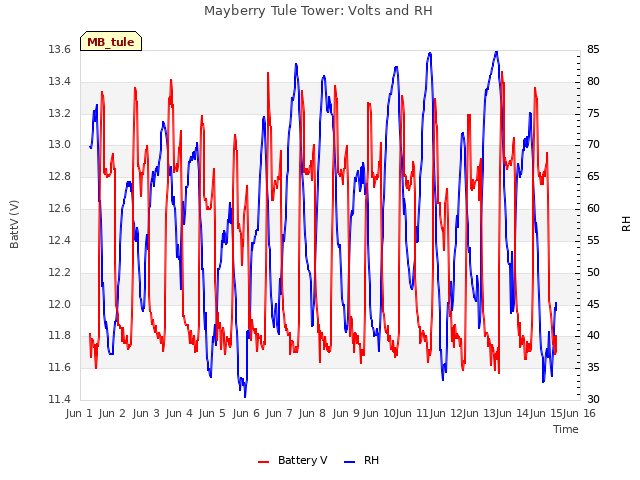Click the 'Jun 6' date label
This screenshot has height=480, width=640.
(x=246, y=414)
